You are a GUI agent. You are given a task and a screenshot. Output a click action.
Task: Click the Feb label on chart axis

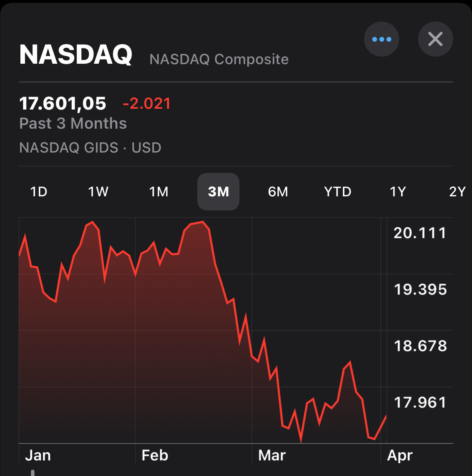tap(155, 455)
